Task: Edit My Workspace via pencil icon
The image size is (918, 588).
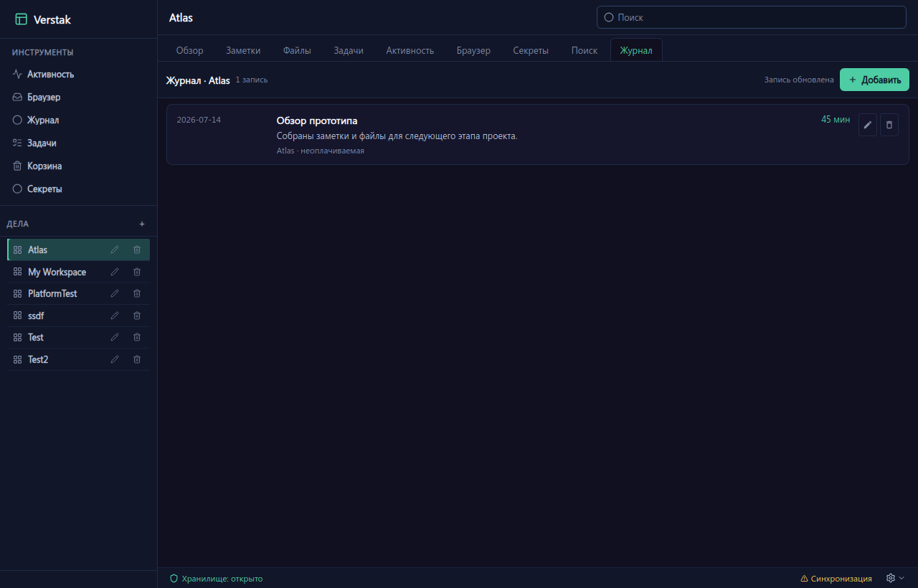Action: point(115,272)
